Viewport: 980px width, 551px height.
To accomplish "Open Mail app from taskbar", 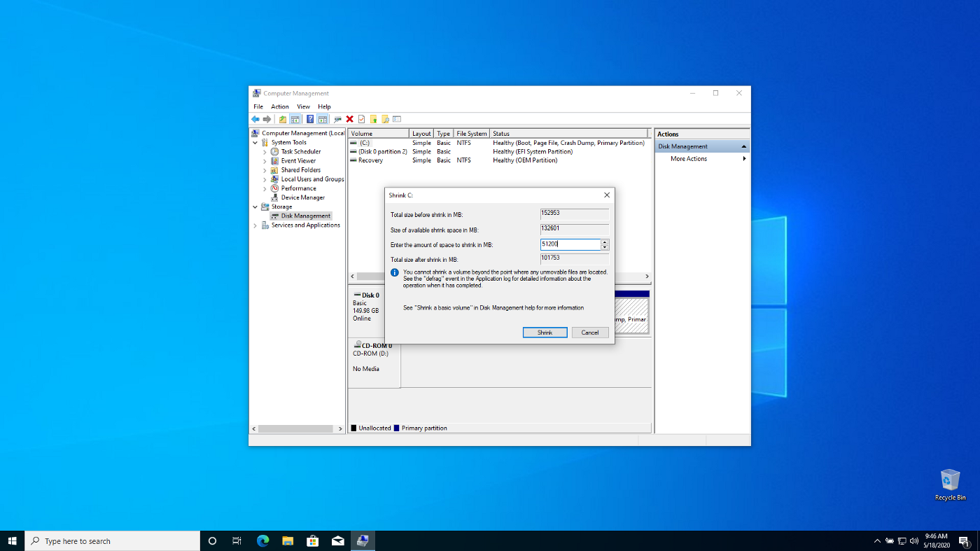I will pyautogui.click(x=338, y=540).
